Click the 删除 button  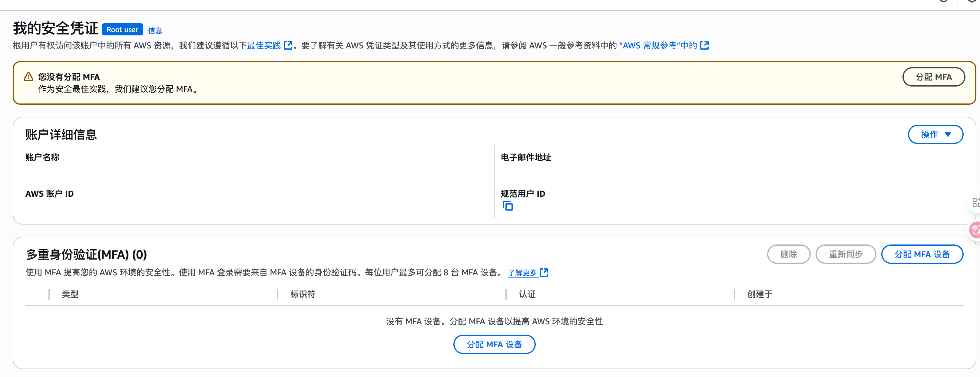(x=788, y=254)
